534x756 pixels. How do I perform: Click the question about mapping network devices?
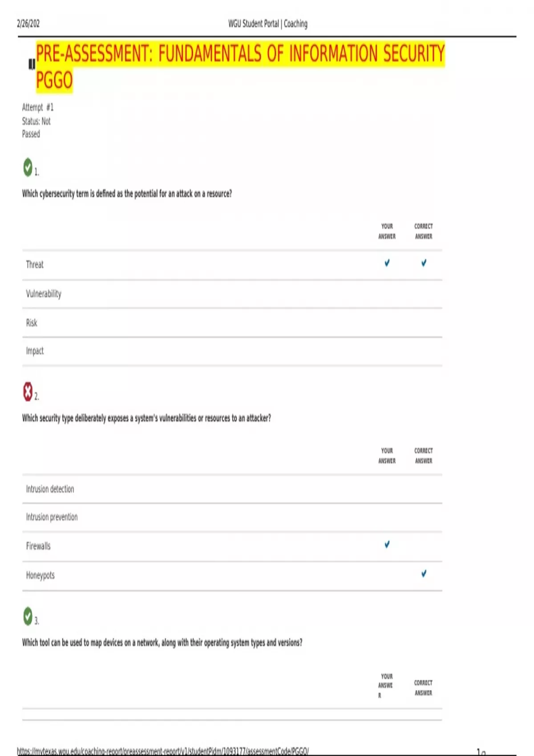(162, 643)
